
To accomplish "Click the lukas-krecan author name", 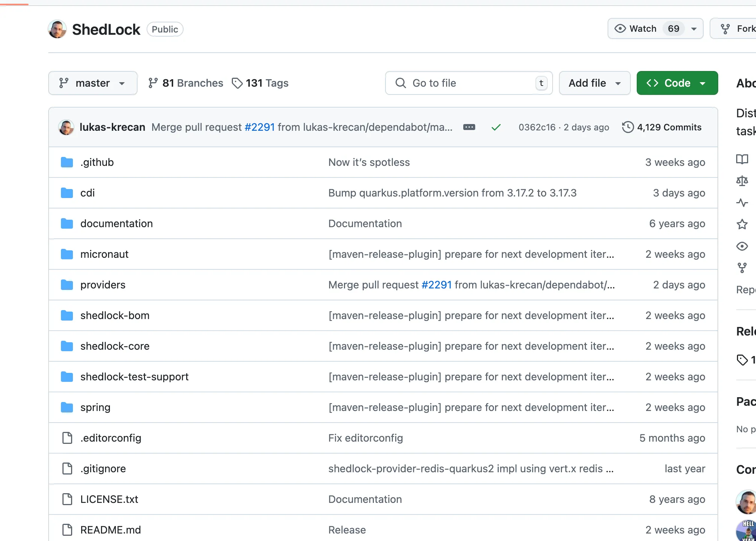I will (x=112, y=127).
